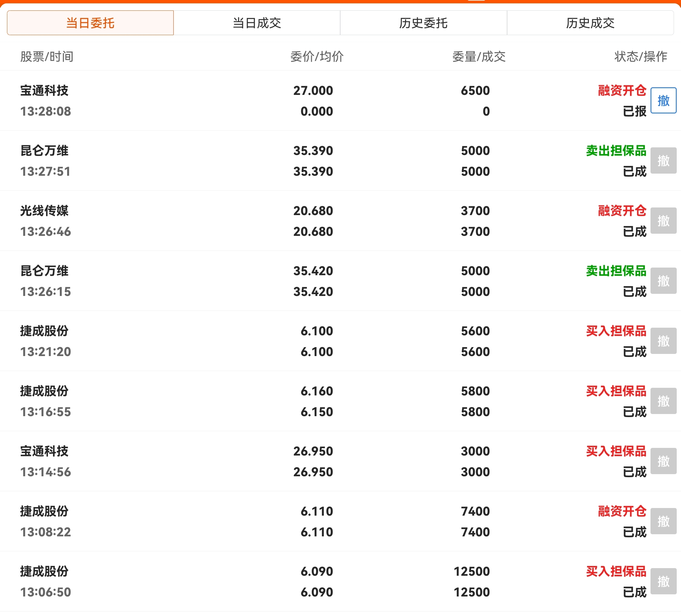
Task: Click 买入担保品 label at 13:21:20 row
Action: point(616,331)
